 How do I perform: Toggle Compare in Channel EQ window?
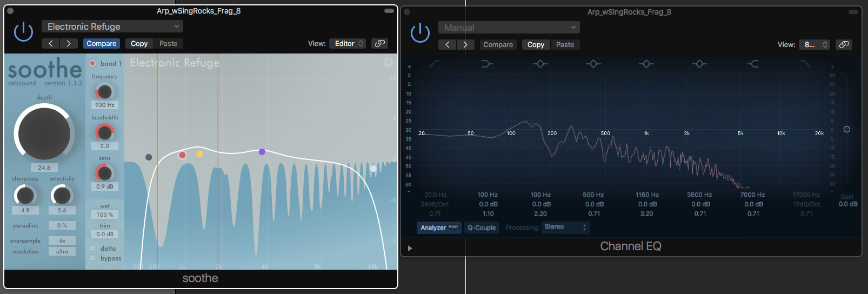click(498, 44)
